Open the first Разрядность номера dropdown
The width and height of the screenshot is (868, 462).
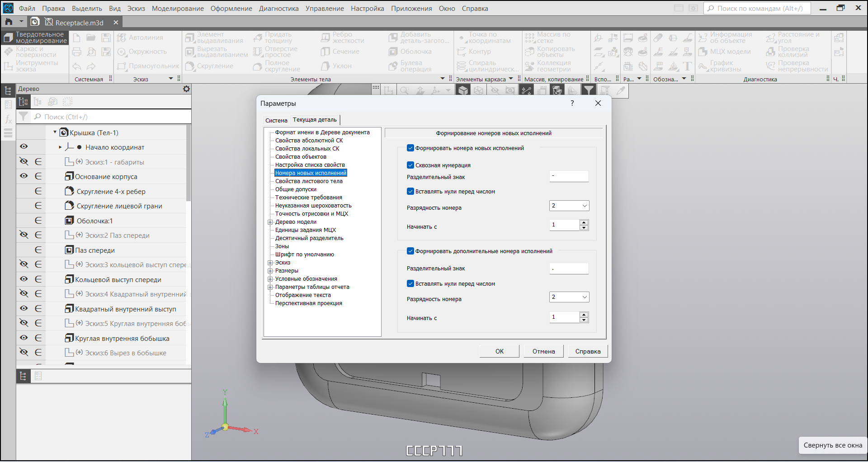[569, 206]
